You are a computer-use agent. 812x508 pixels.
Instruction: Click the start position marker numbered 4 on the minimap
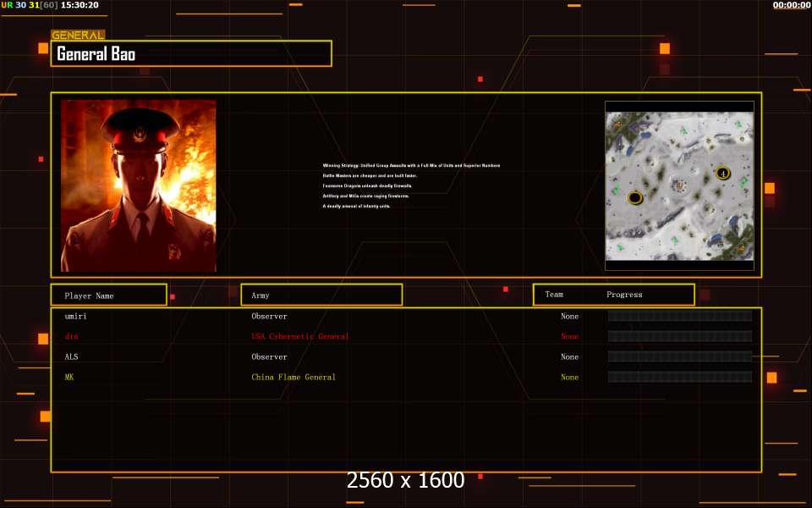723,173
